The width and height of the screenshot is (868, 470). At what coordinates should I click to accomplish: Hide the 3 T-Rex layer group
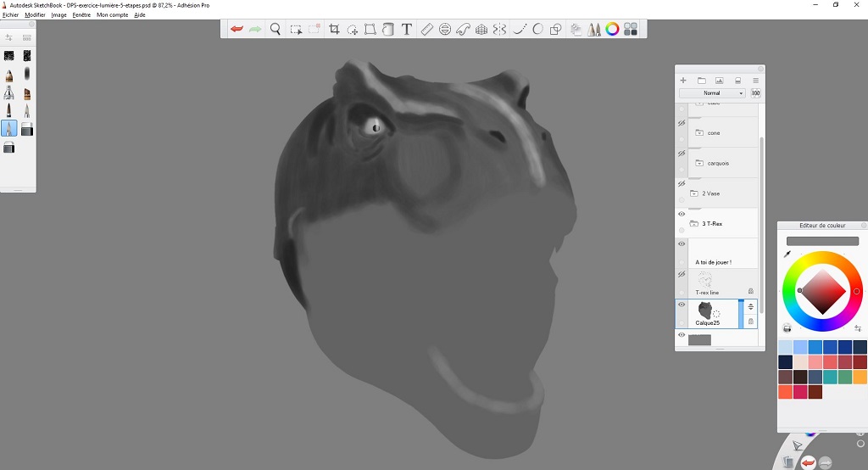pyautogui.click(x=682, y=215)
